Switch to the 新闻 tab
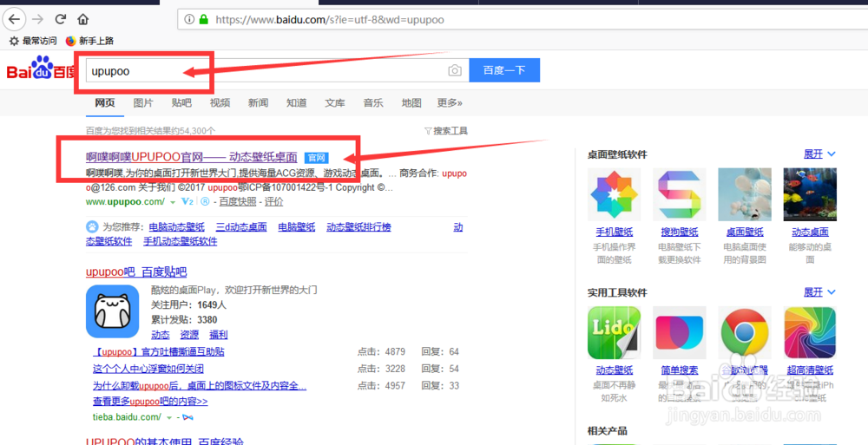 [258, 103]
